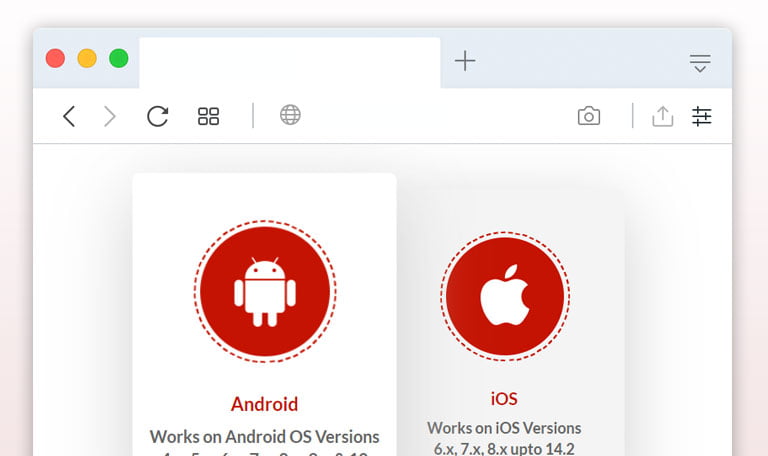Select the iOS heading
Viewport: 768px width, 456px height.
coord(504,399)
